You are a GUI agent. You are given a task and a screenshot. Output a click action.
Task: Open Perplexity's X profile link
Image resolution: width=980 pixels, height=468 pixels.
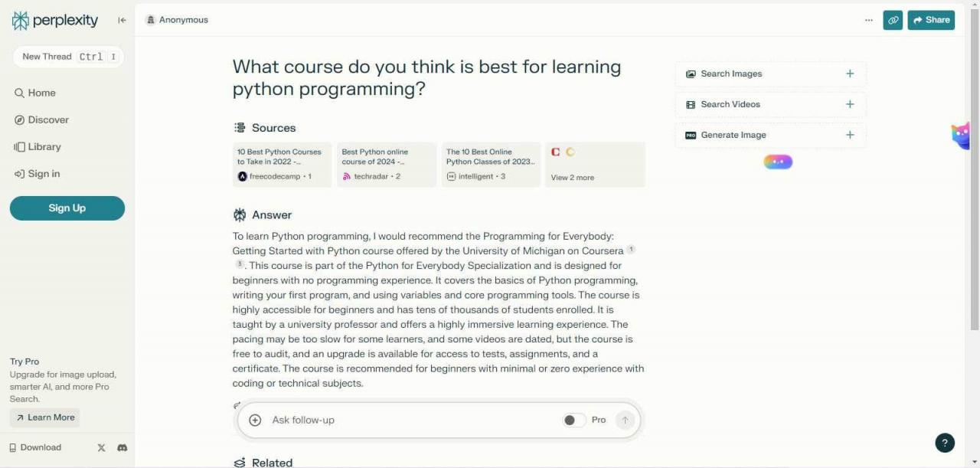[x=100, y=447]
